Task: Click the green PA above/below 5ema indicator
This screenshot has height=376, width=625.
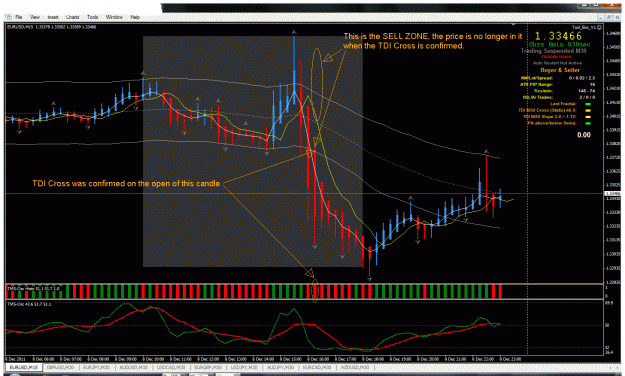Action: [588, 123]
